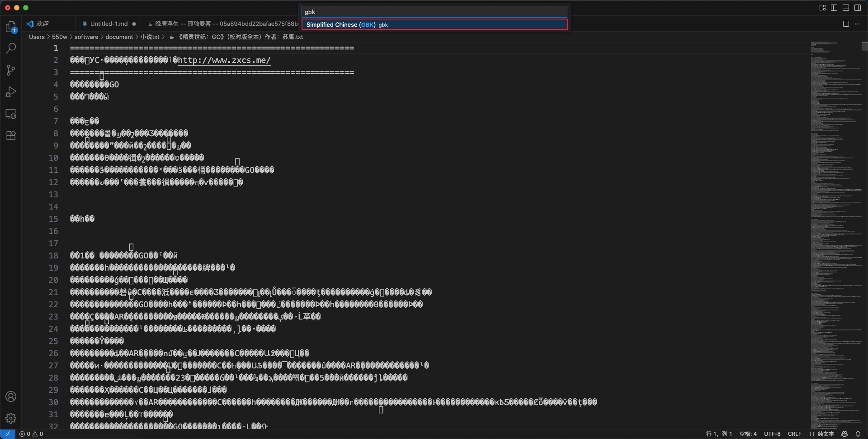The width and height of the screenshot is (868, 439).
Task: Open the Remote Explorer view
Action: tap(11, 114)
